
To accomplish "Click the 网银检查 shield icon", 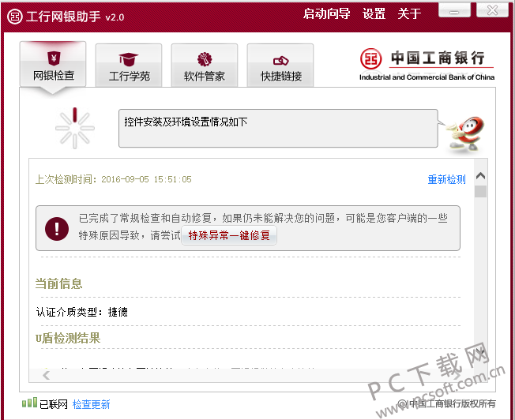I will (x=54, y=58).
